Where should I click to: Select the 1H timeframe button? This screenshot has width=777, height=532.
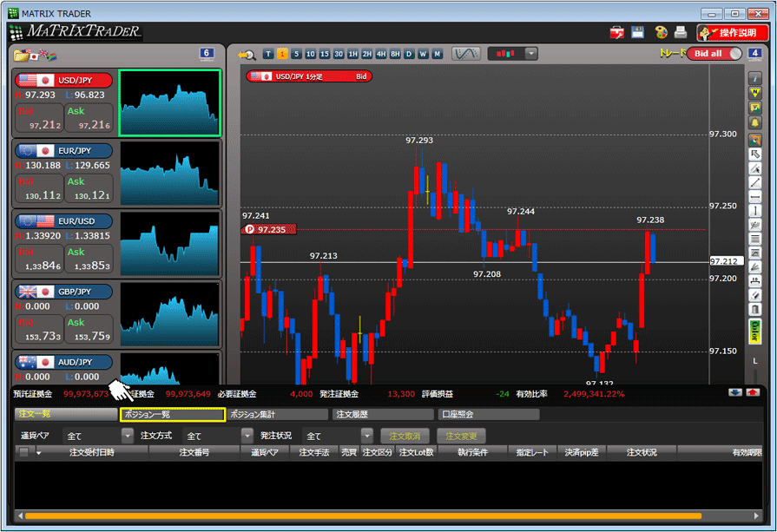pyautogui.click(x=352, y=54)
